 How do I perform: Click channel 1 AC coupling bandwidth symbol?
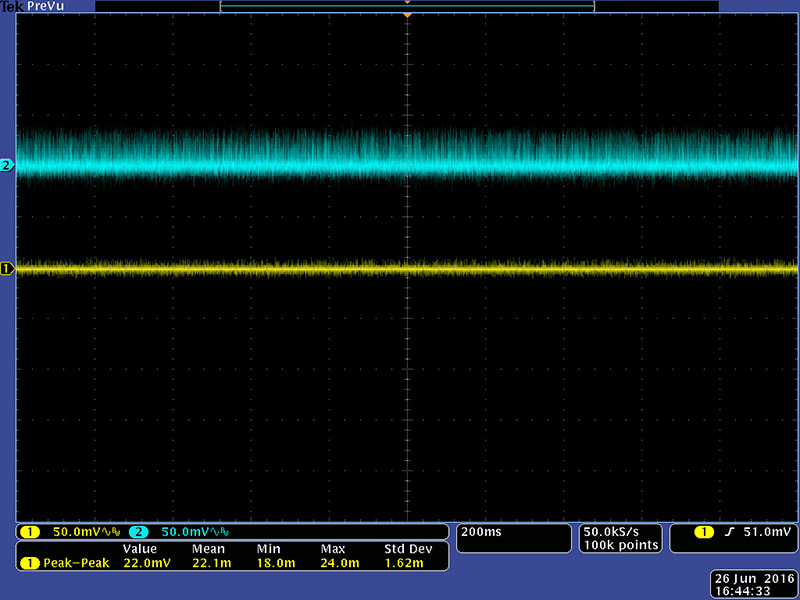(111, 532)
